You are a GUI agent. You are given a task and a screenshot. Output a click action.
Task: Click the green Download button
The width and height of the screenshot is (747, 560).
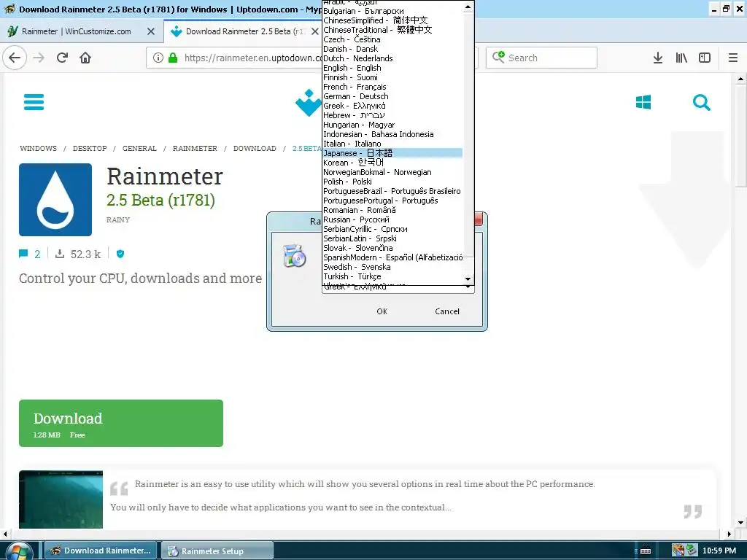tap(121, 424)
